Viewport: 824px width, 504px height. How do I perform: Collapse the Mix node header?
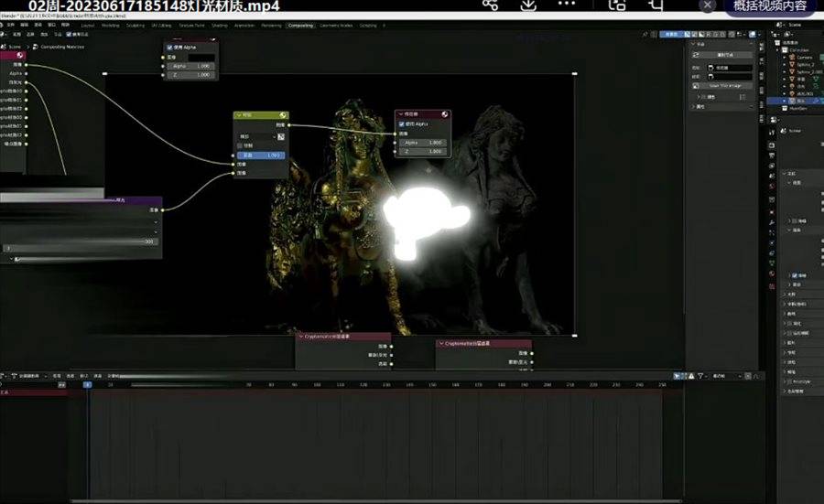pos(239,115)
